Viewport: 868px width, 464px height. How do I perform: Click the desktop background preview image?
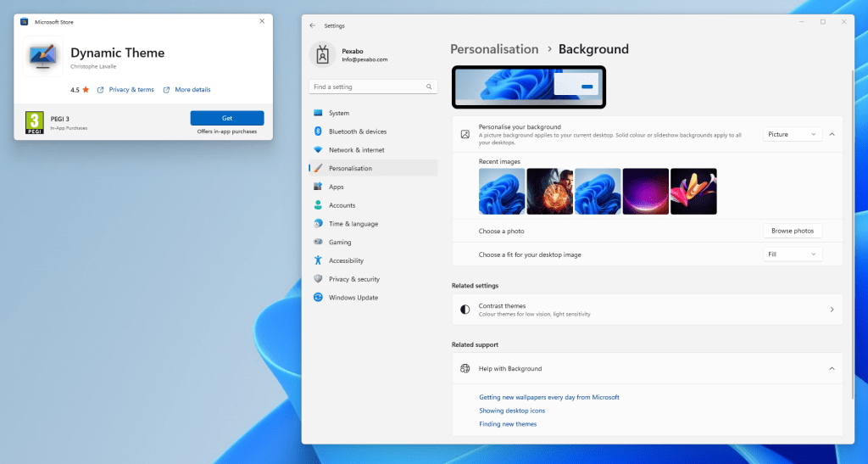click(529, 87)
